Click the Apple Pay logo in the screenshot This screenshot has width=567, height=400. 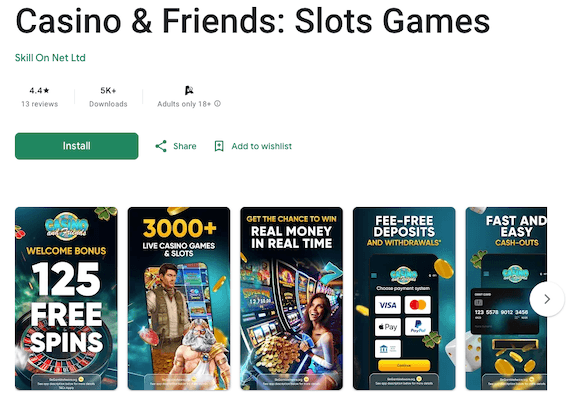coord(388,327)
